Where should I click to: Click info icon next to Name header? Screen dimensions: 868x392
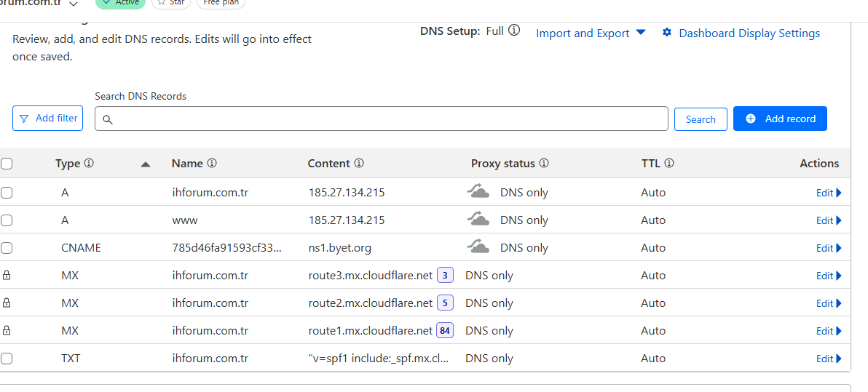[211, 163]
